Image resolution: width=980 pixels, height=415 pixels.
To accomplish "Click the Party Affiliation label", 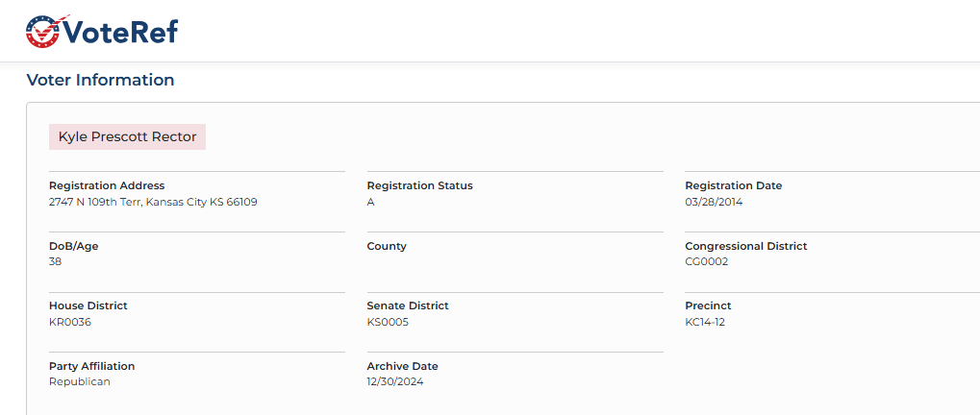I will click(92, 366).
